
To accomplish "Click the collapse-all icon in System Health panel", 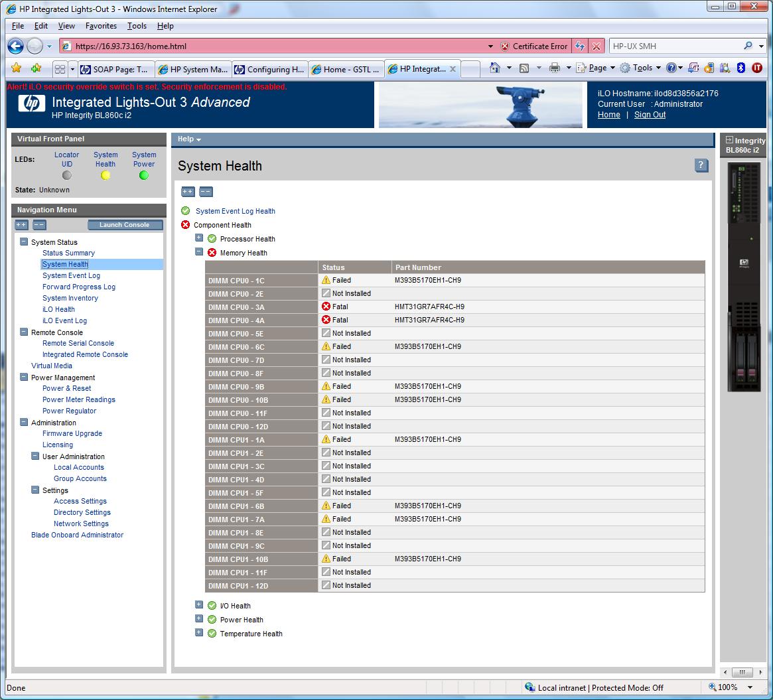I will coord(206,192).
